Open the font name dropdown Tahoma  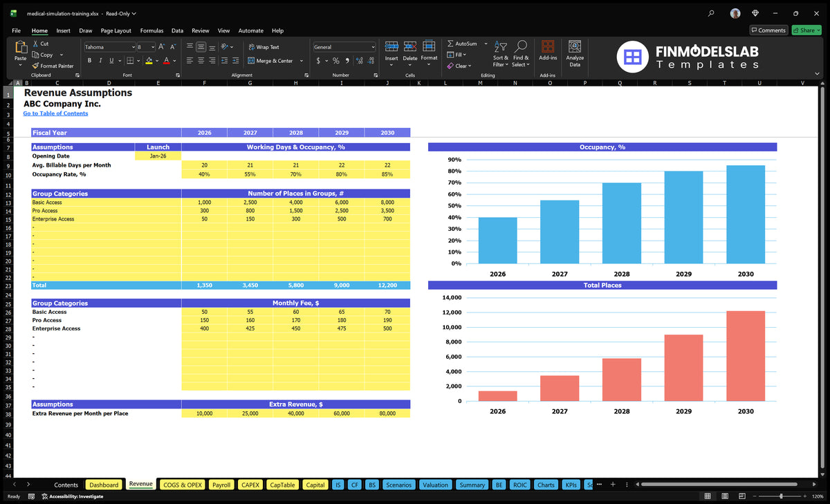coord(132,47)
